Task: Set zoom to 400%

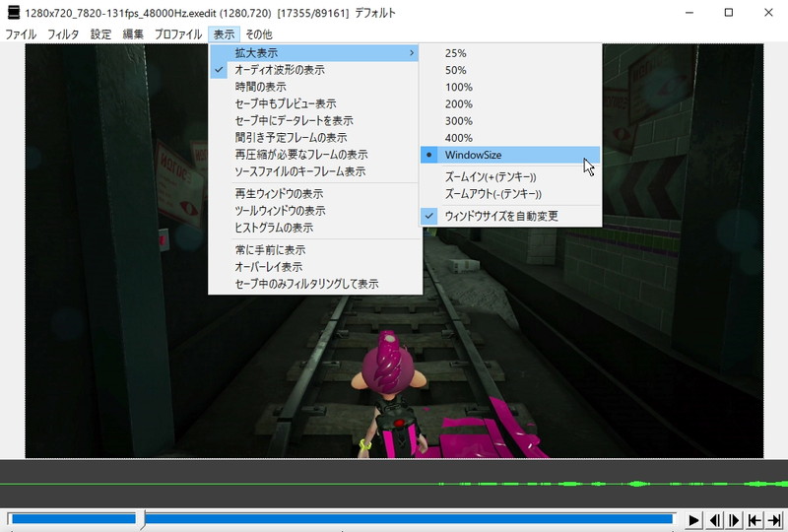Action: pyautogui.click(x=510, y=138)
